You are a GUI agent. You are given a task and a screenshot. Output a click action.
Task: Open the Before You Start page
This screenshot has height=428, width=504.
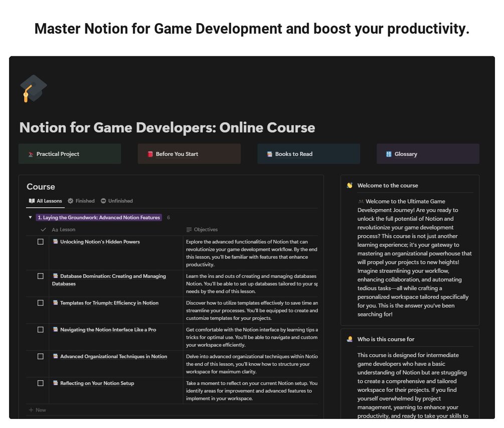click(189, 154)
